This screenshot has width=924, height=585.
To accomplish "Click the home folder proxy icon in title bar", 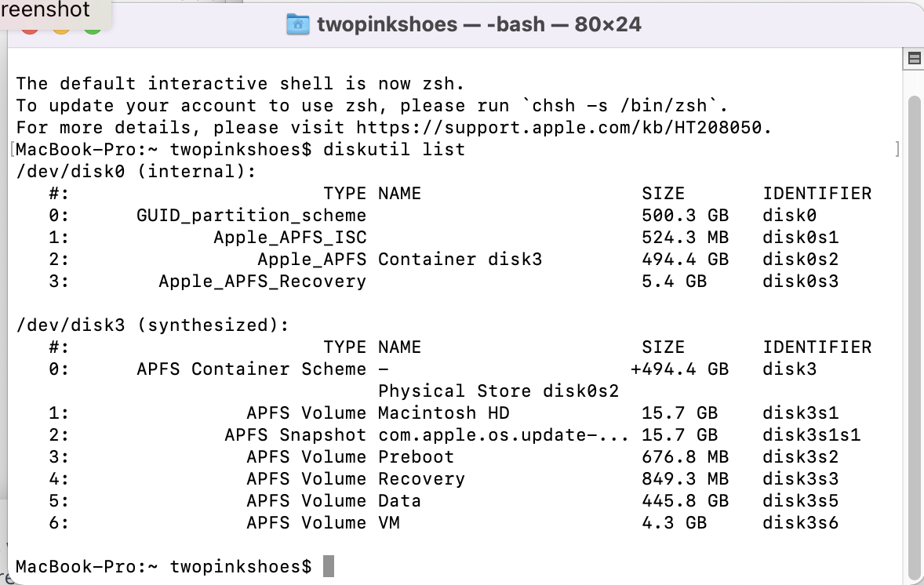I will 298,24.
